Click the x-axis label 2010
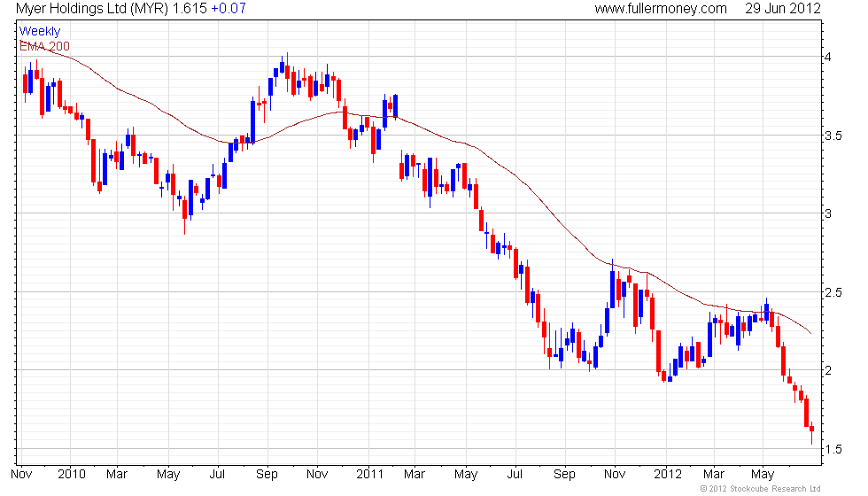 72,475
